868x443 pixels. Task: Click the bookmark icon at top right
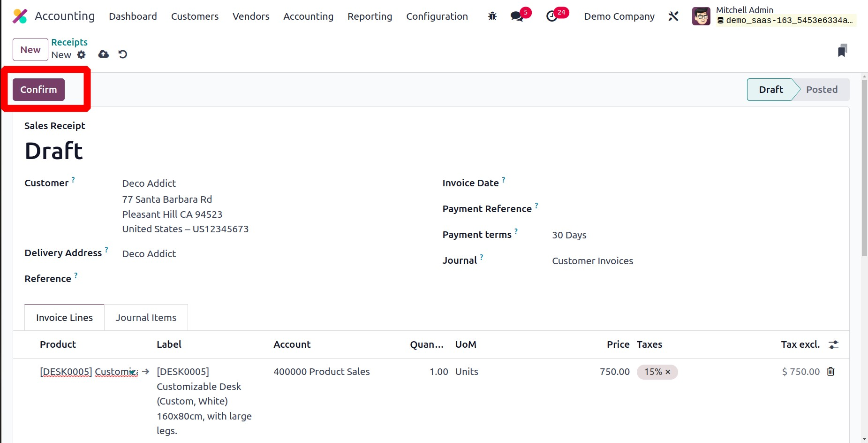(x=842, y=51)
